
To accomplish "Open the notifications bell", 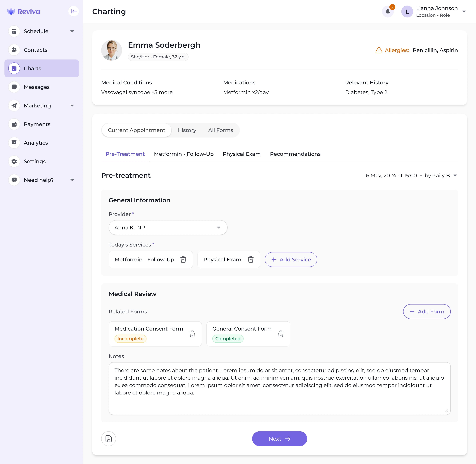I will 387,11.
